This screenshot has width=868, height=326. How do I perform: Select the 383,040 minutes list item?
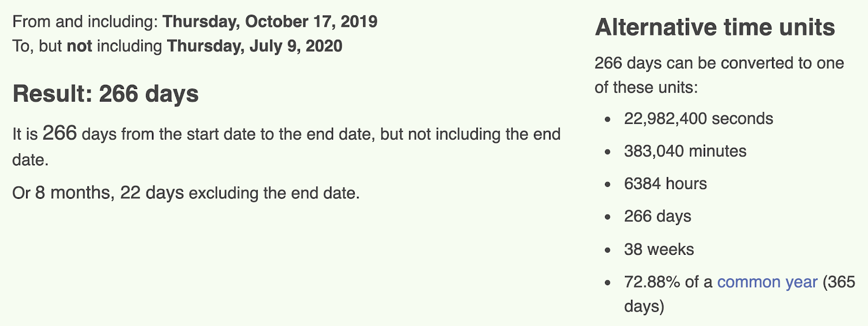pyautogui.click(x=685, y=151)
